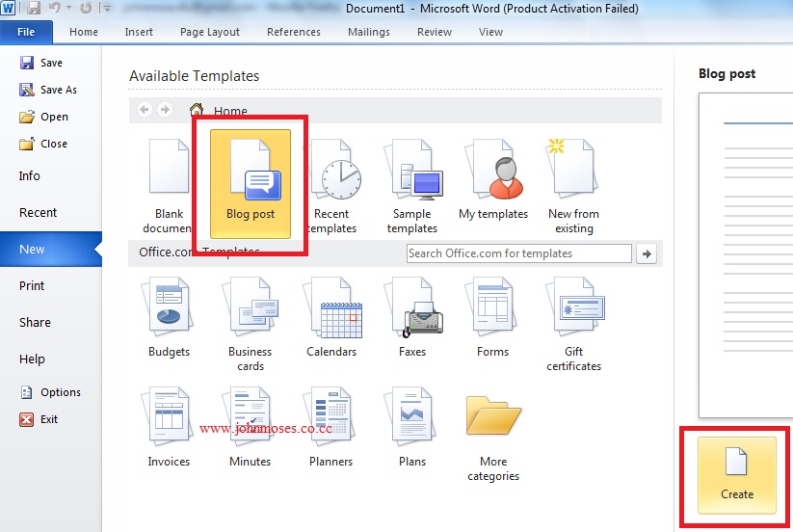Open the Forms template category
Viewport: 793px width, 532px height.
[x=493, y=317]
